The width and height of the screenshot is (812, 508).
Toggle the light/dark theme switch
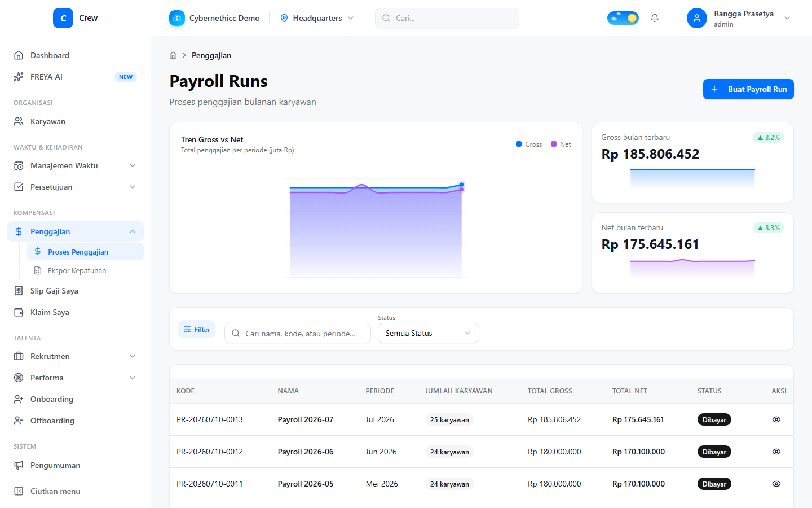click(x=623, y=18)
